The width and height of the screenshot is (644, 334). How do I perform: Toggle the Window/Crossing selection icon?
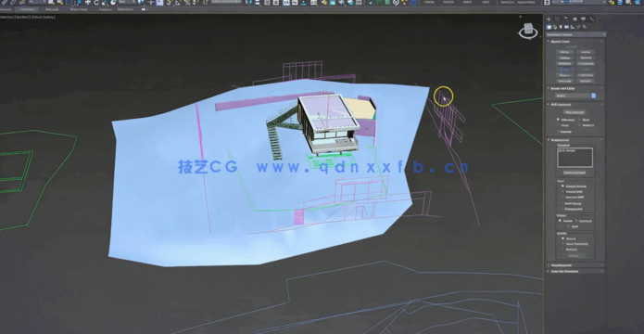(79, 3)
